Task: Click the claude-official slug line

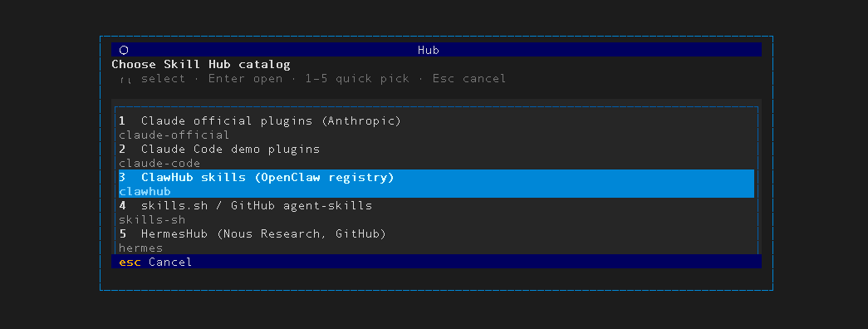Action: click(x=174, y=135)
